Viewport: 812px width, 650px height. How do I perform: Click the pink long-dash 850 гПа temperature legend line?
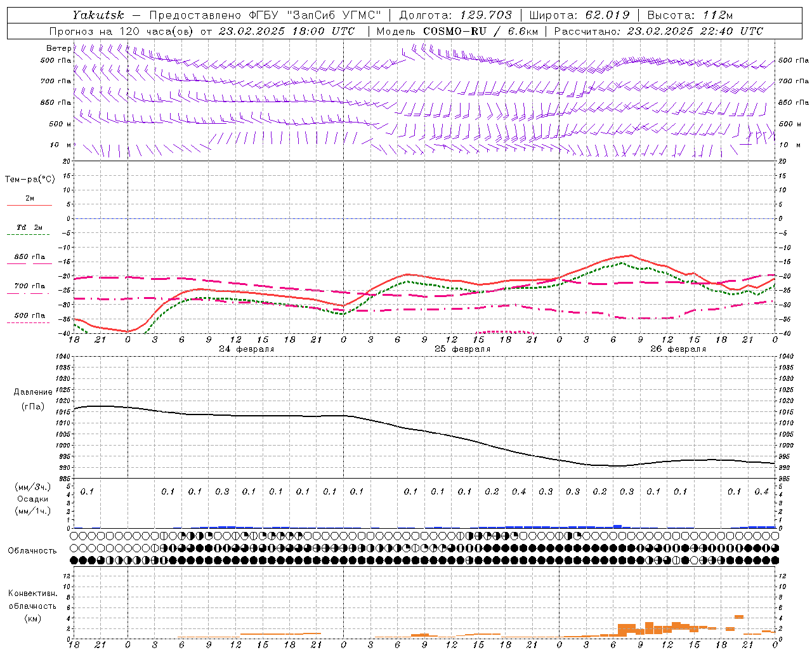[x=29, y=264]
